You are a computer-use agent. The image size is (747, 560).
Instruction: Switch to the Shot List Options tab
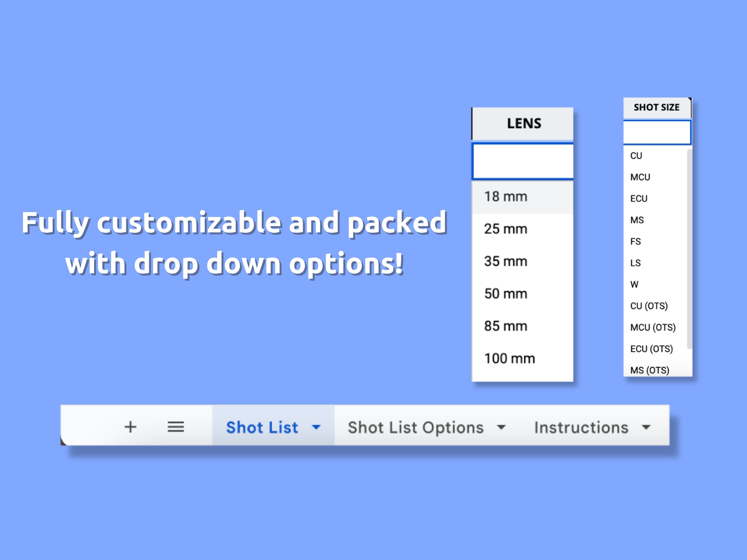(x=415, y=427)
